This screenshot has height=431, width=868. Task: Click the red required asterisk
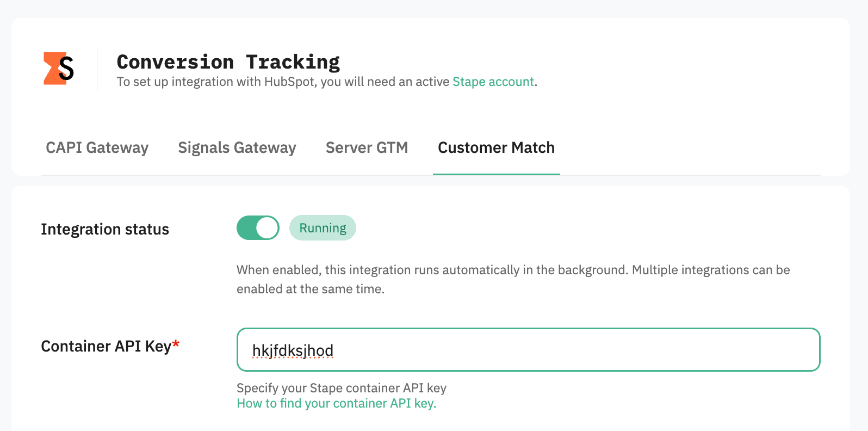click(176, 344)
